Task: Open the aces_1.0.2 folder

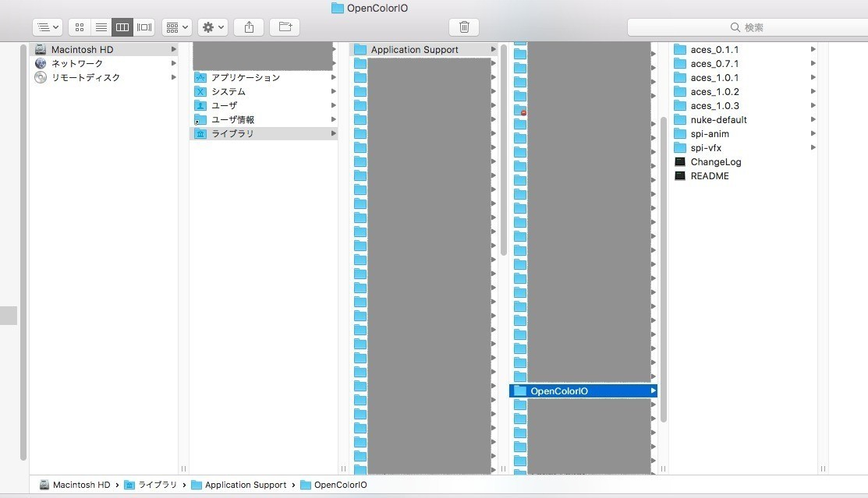Action: coord(744,91)
